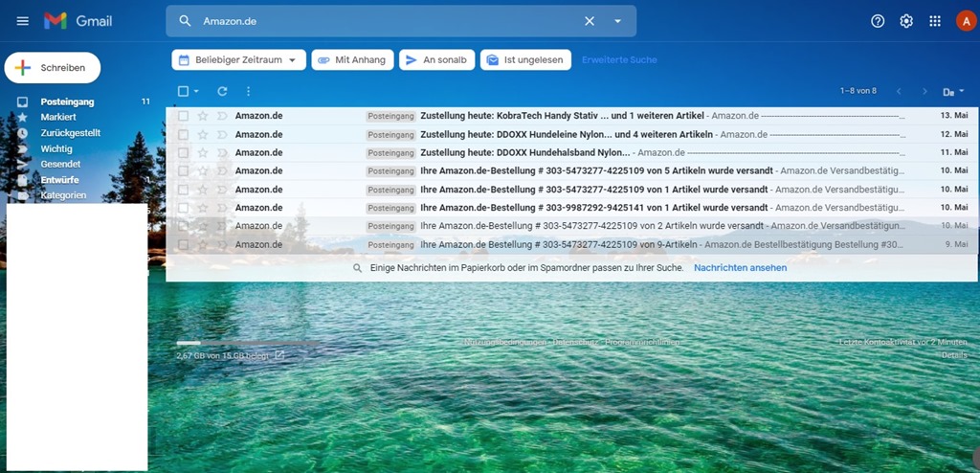Viewport: 980px width, 473px height.
Task: Go to the Entwürfe folder
Action: coord(59,180)
